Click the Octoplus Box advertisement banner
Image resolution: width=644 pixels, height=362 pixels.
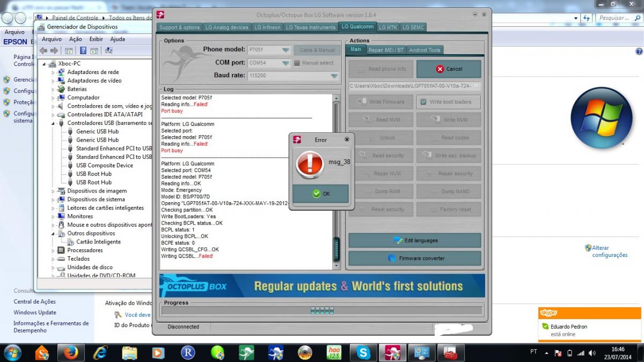[322, 286]
